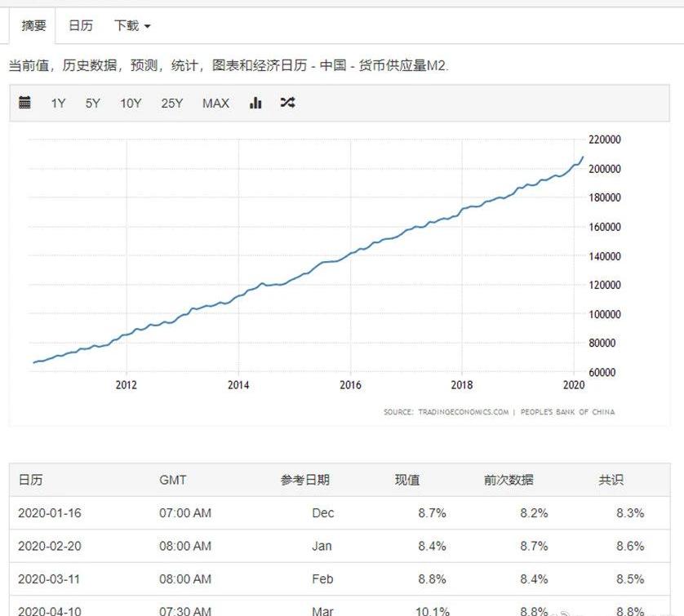This screenshot has height=616, width=684.
Task: Switch chart to 10Y range
Action: (x=131, y=103)
